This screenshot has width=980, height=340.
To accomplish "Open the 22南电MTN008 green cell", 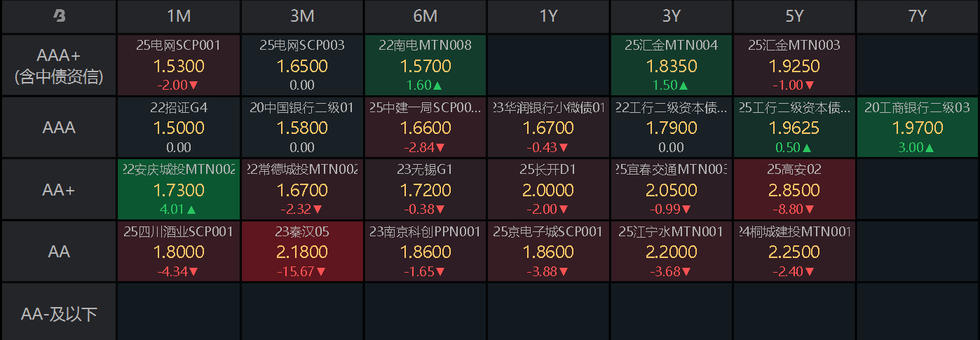I will [x=426, y=65].
